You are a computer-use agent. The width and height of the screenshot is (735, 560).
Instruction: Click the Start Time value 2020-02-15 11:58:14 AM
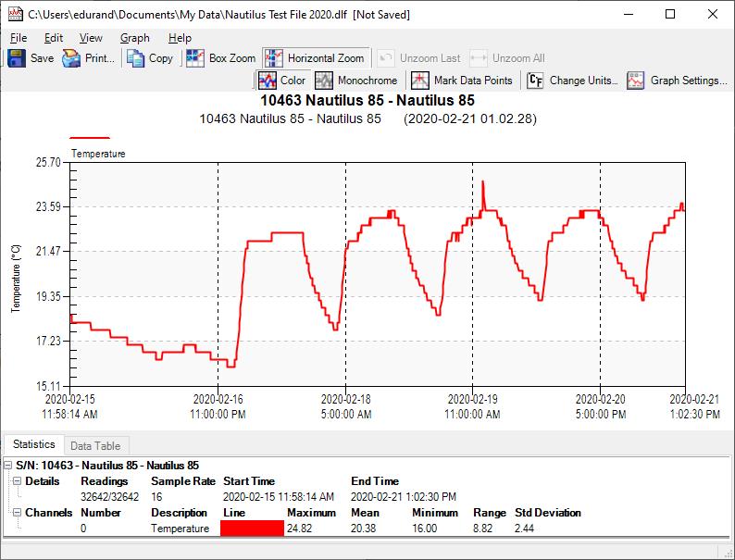(x=279, y=497)
